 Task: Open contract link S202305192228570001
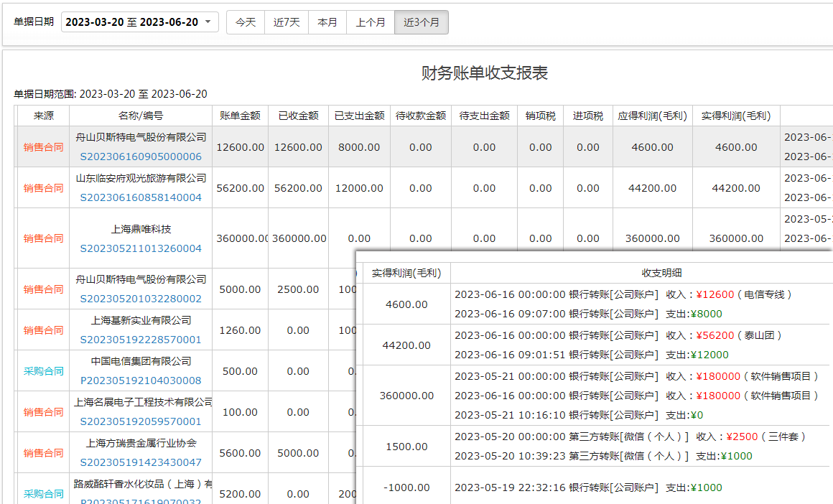[141, 340]
